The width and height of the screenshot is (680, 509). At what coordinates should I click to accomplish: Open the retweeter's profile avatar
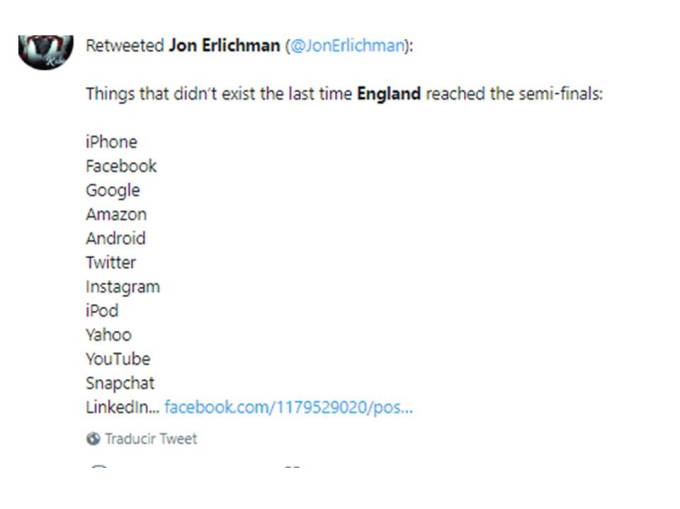(46, 49)
